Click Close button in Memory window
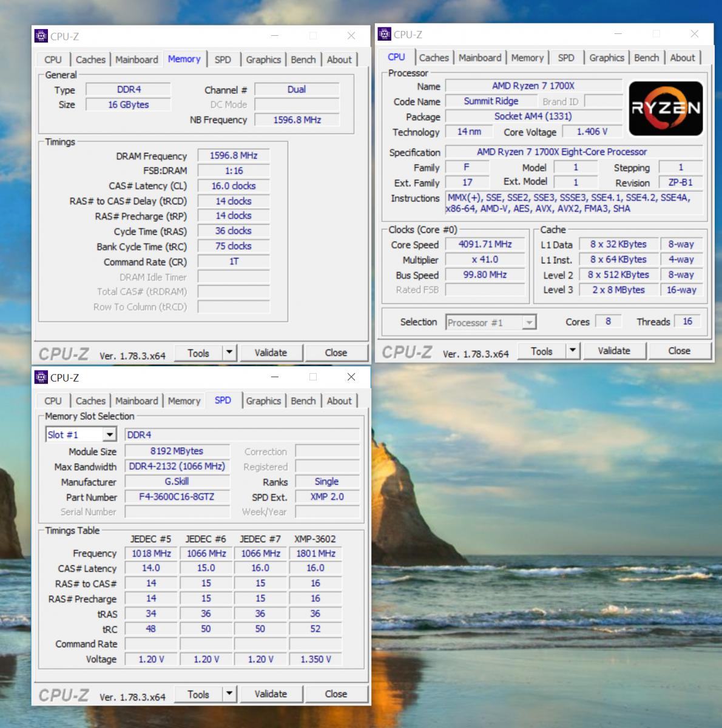 (336, 353)
